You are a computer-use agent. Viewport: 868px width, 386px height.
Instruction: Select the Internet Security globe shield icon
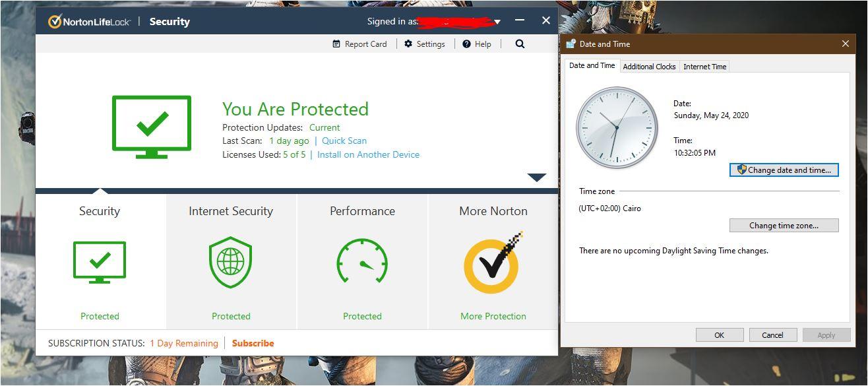[x=230, y=261]
